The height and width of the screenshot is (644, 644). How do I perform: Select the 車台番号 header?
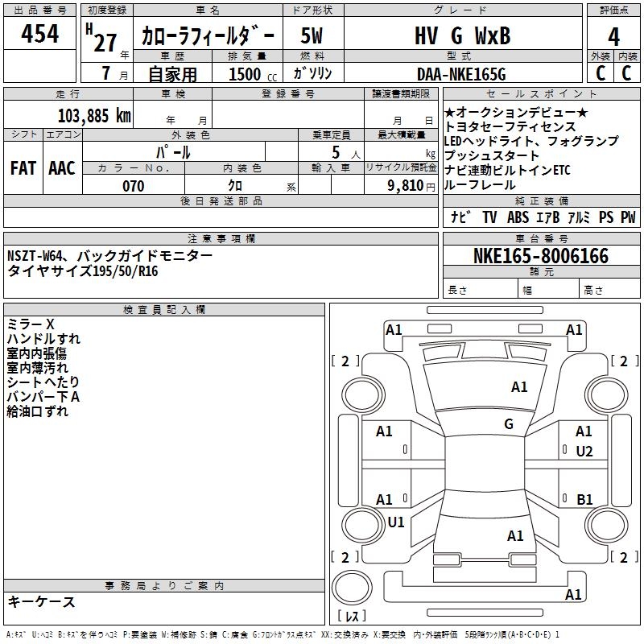[x=541, y=238]
